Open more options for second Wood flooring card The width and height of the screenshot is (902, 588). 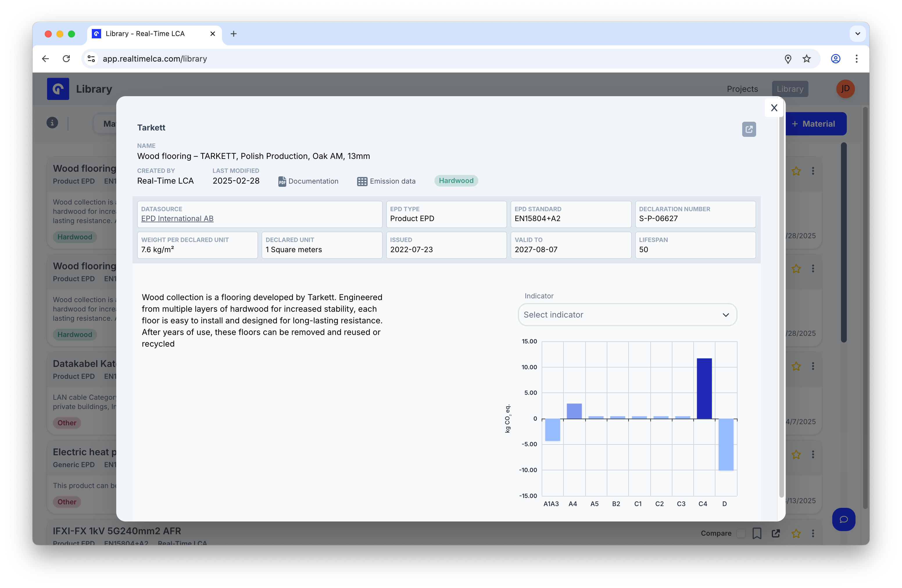tap(813, 269)
